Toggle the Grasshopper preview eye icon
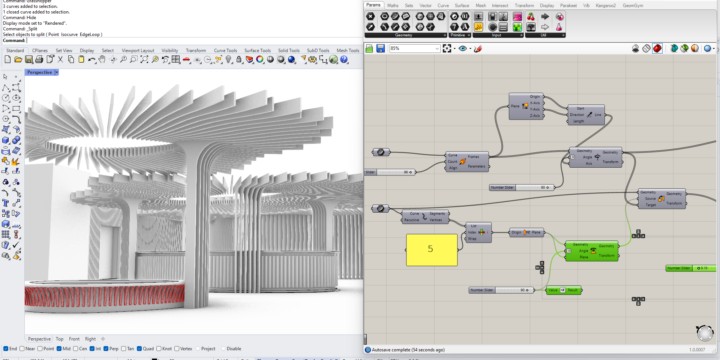The image size is (720, 360). click(x=462, y=48)
